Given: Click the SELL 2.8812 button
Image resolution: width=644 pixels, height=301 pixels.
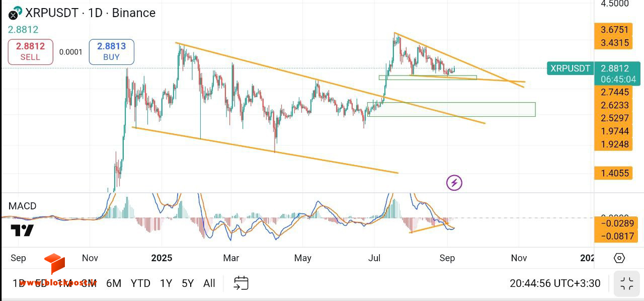Looking at the screenshot, I should (x=30, y=52).
